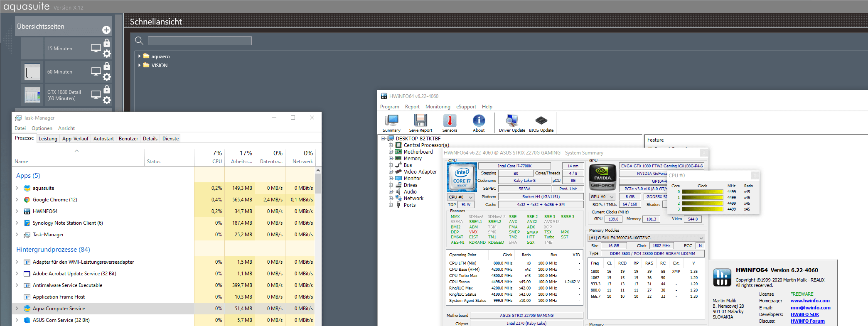This screenshot has height=326, width=868.
Task: Toggle lock on 15 Minuten page
Action: click(x=107, y=43)
